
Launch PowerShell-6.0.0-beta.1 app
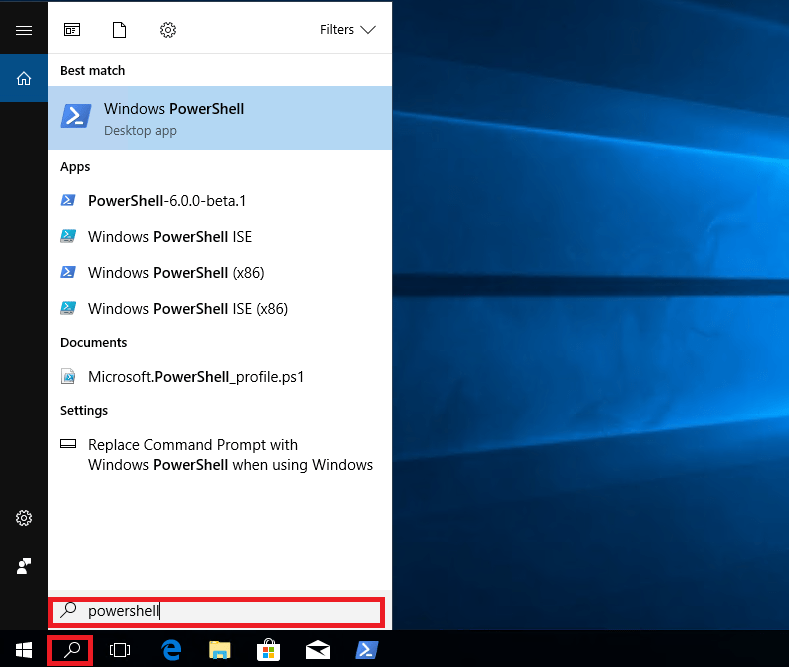[167, 201]
